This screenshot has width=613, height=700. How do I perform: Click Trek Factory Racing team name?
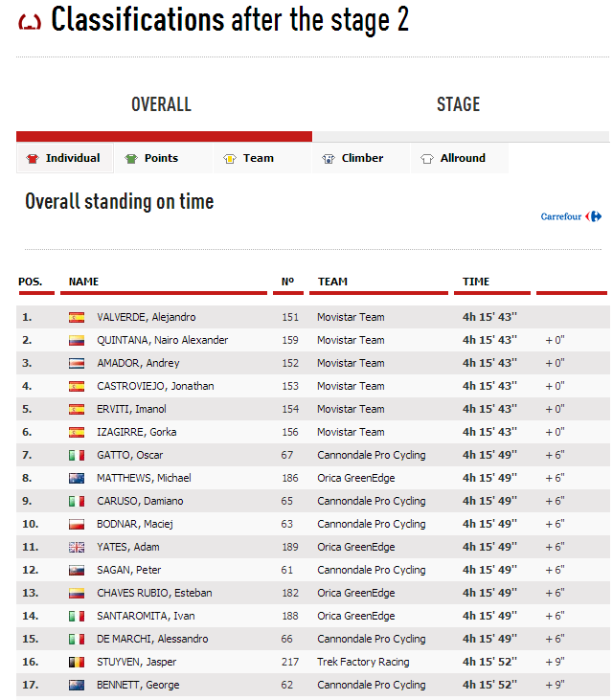point(363,662)
